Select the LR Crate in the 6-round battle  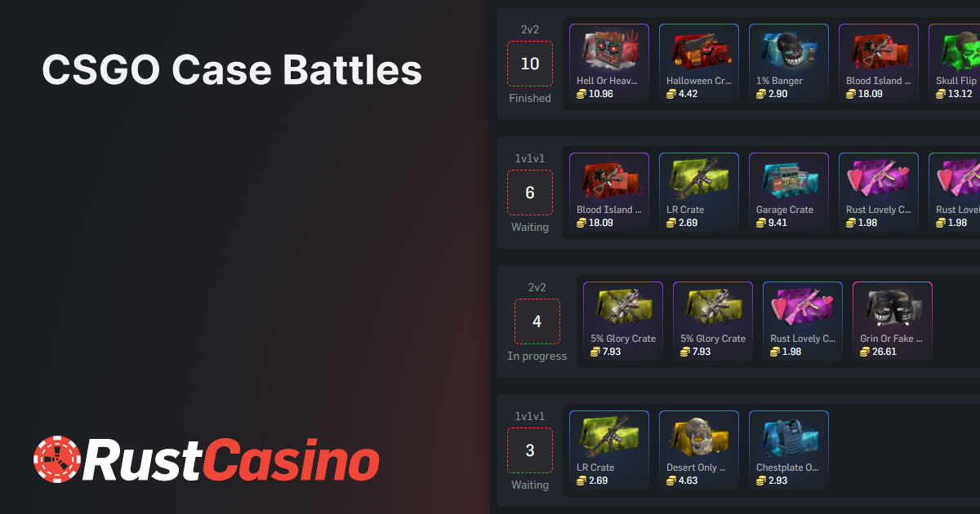tap(699, 192)
